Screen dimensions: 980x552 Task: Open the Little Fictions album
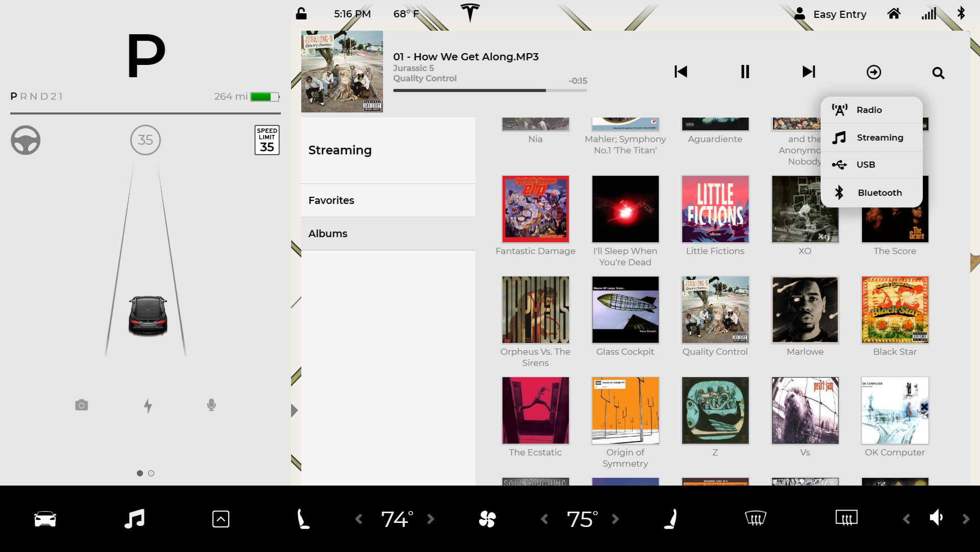(x=715, y=209)
